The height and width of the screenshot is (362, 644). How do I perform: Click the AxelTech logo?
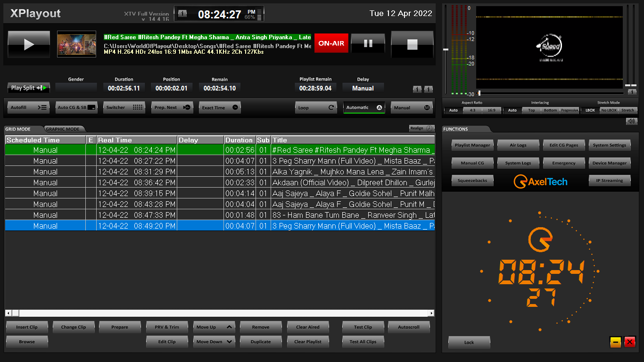point(540,181)
